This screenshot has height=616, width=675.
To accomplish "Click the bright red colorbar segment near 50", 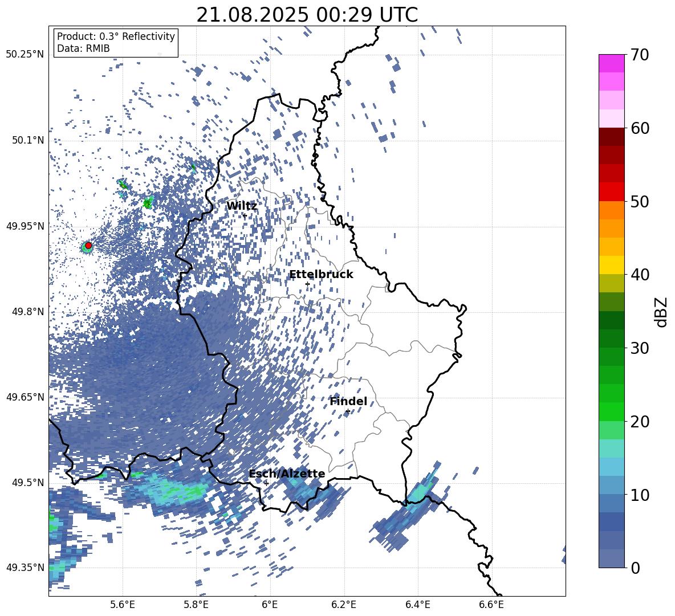I will 611,192.
